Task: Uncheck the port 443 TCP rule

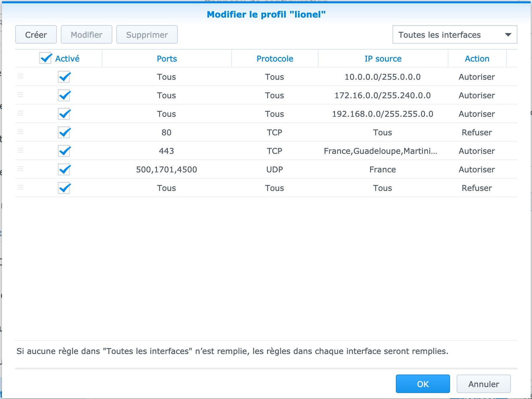Action: click(64, 151)
